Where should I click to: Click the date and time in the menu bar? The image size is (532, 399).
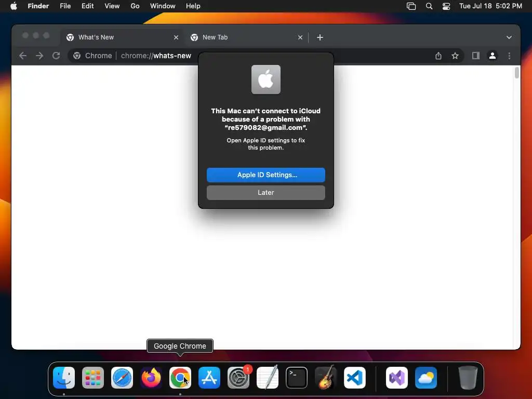[x=490, y=6]
